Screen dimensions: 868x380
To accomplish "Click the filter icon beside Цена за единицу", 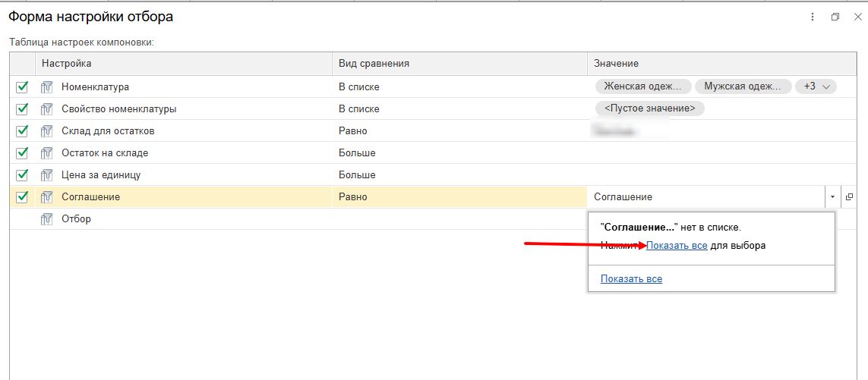I will [46, 174].
